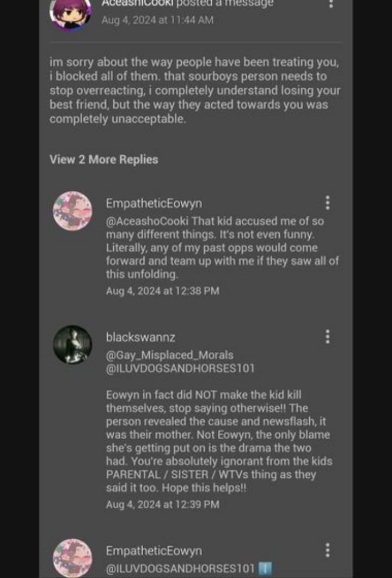This screenshot has width=392, height=578.
Task: Click the 12:39 PM reply timestamp
Action: tap(162, 504)
